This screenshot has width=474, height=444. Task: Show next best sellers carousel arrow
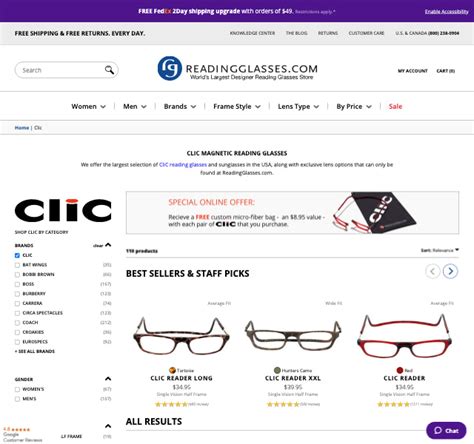tap(450, 271)
